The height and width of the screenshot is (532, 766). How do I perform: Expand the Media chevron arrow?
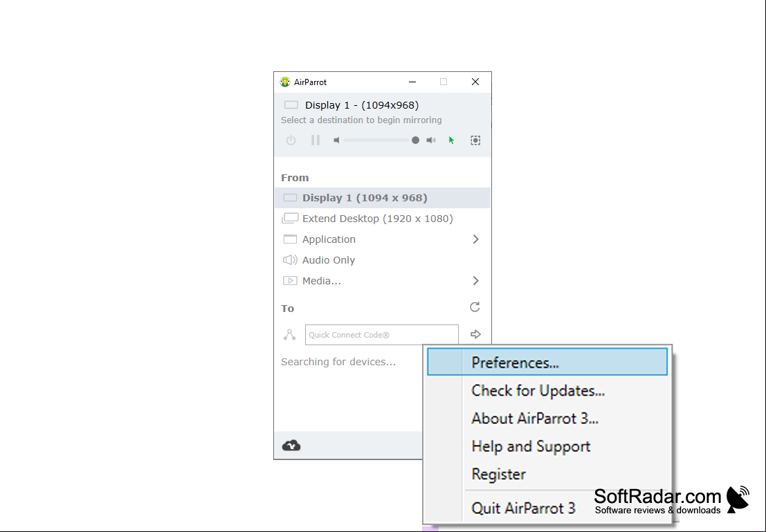tap(476, 281)
